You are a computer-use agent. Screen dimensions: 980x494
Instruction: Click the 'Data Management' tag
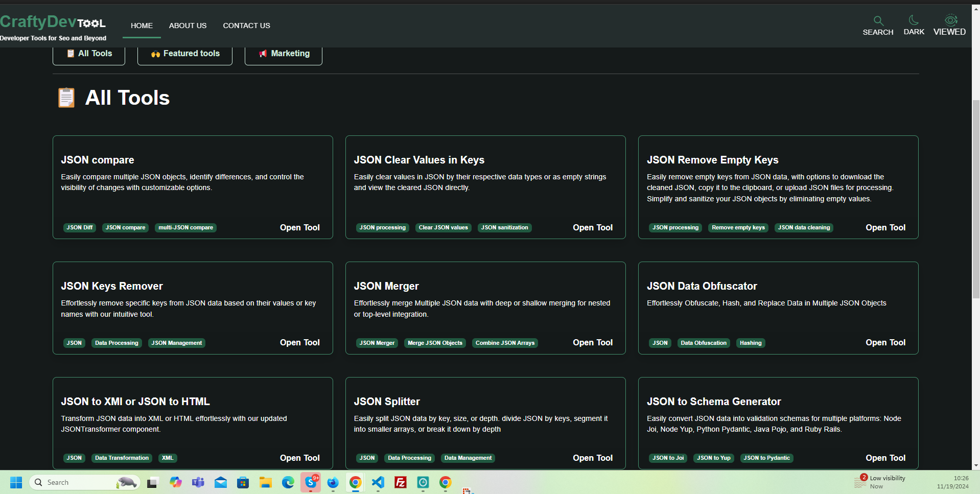468,458
